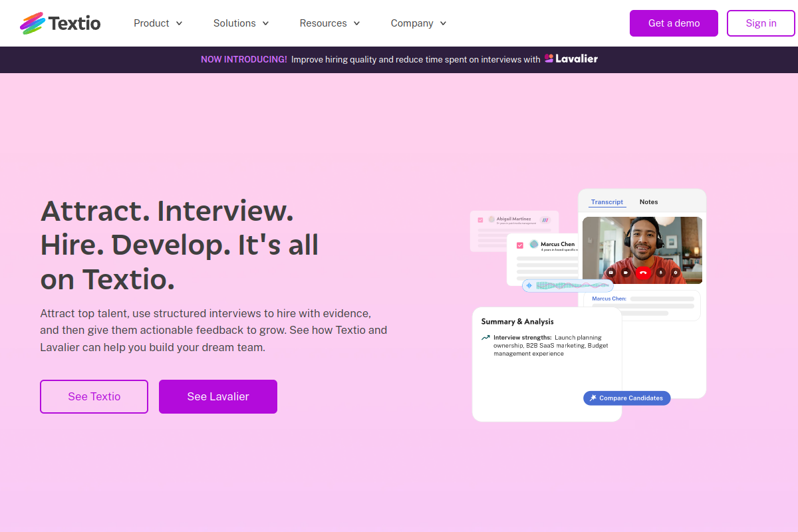Click the video camera icon on video call
The image size is (798, 532).
(626, 273)
